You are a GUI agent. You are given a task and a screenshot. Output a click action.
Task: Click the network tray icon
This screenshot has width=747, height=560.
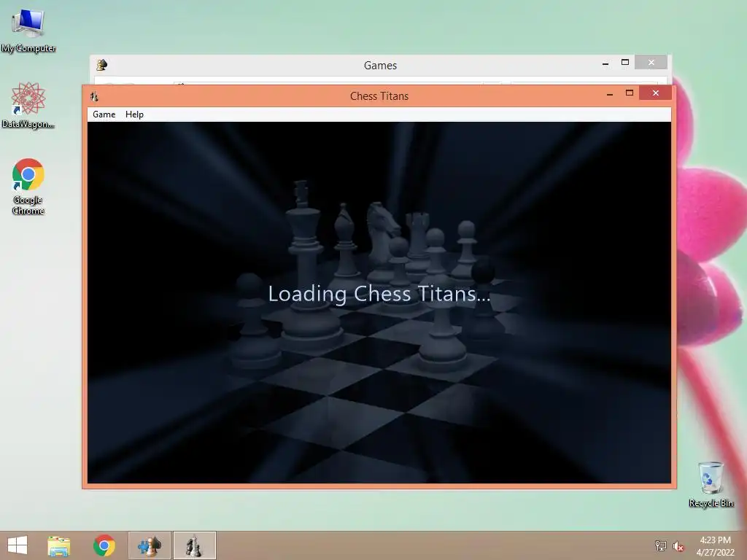(x=661, y=546)
